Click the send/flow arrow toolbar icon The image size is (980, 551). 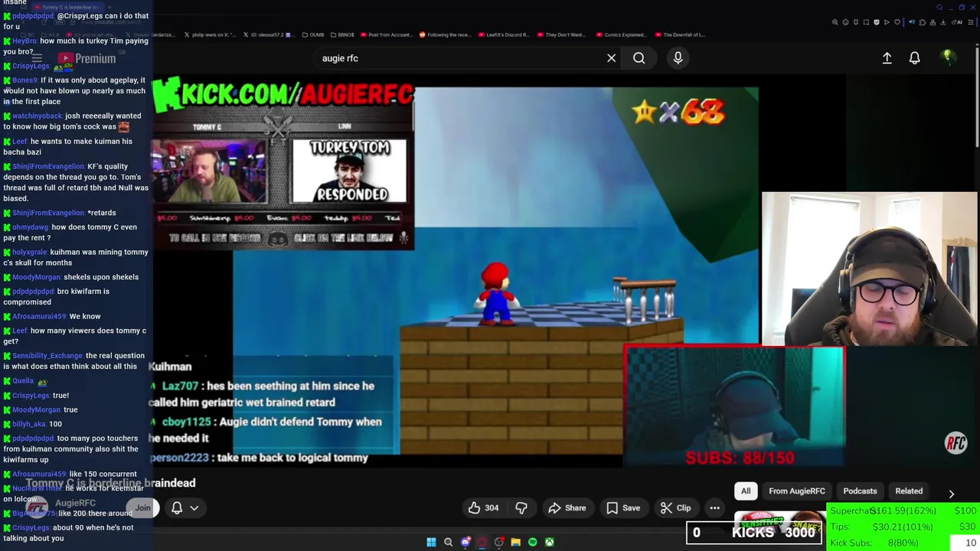[887, 22]
